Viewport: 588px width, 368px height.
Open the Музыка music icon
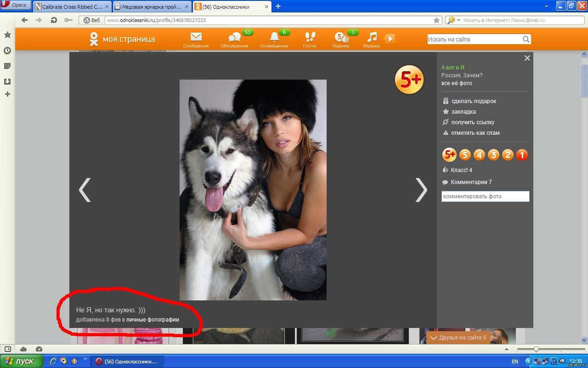coord(372,39)
